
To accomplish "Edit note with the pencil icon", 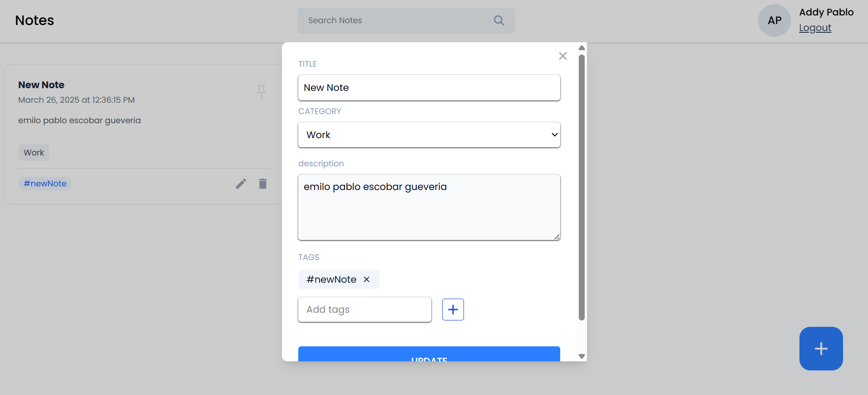I will point(241,184).
